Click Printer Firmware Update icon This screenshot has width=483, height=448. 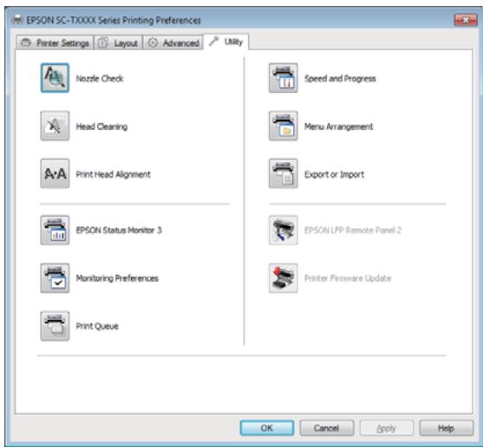click(283, 278)
